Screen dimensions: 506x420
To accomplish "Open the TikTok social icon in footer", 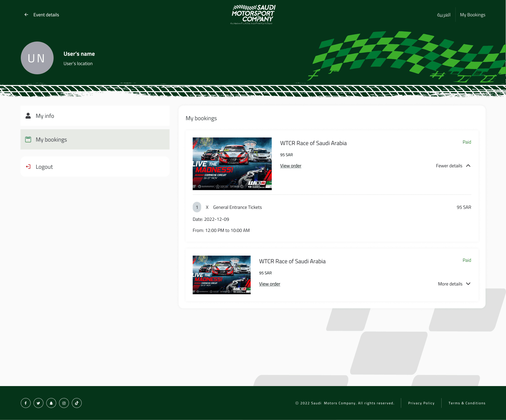I will (77, 403).
